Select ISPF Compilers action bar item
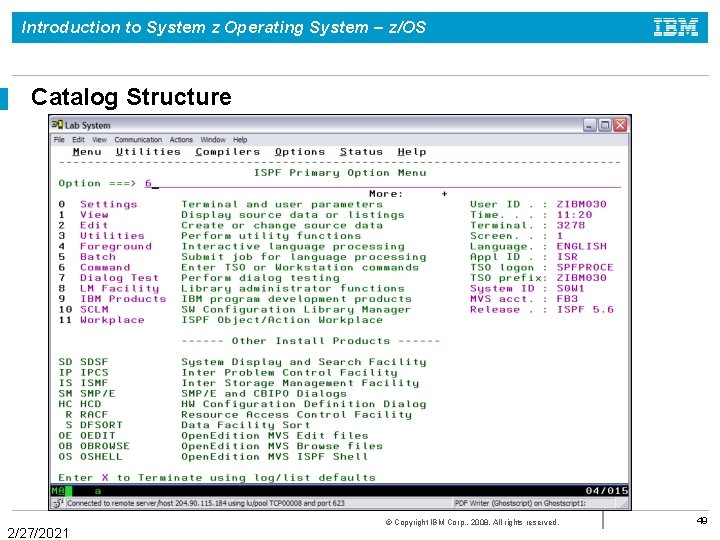720x540 pixels. (228, 152)
